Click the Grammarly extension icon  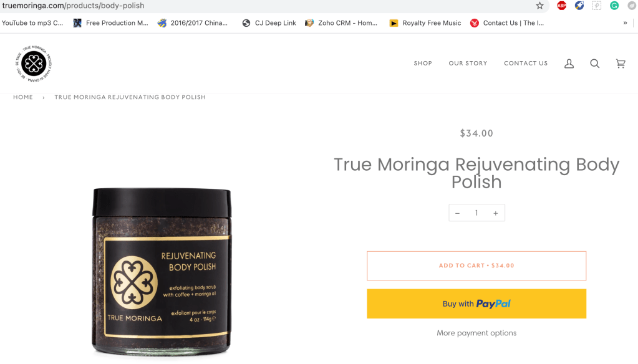tap(614, 6)
